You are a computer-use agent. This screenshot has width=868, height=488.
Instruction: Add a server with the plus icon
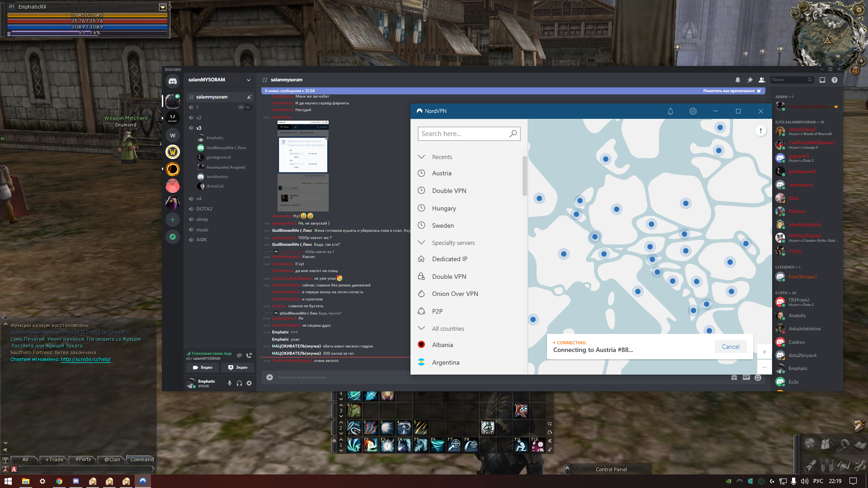(172, 220)
